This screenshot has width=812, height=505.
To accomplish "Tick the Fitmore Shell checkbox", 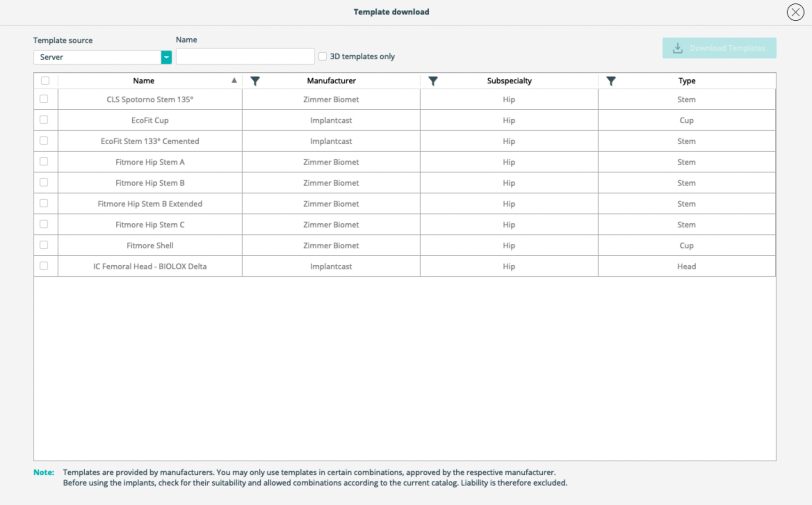I will point(44,245).
